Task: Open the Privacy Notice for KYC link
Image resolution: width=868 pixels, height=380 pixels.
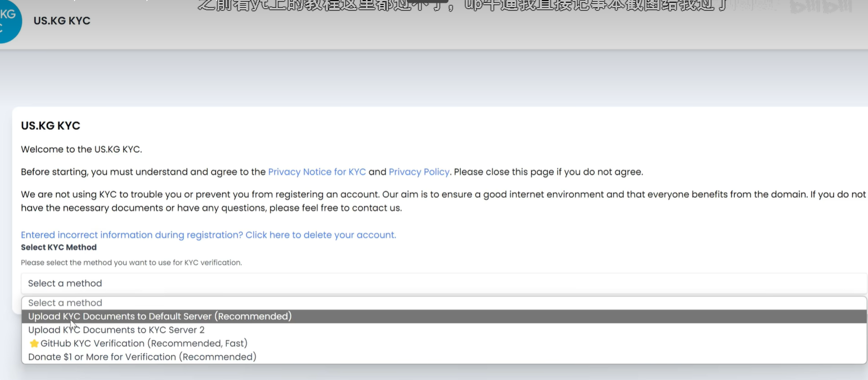Action: (x=317, y=172)
